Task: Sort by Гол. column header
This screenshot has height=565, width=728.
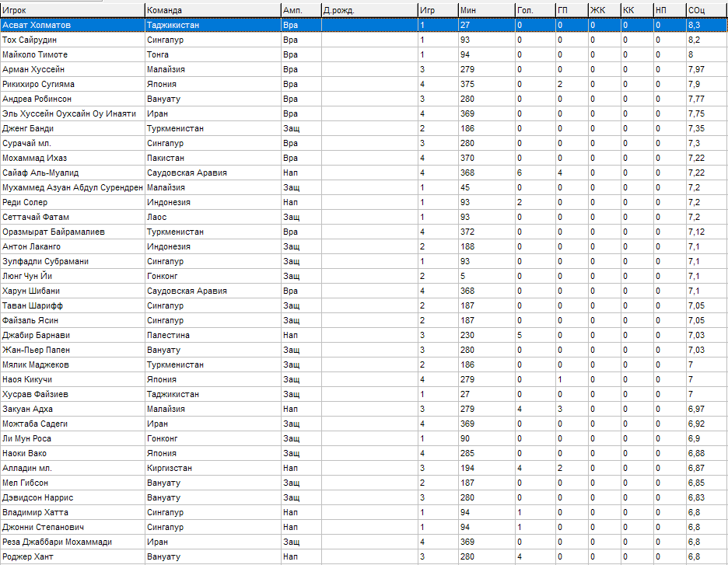Action: tap(534, 10)
